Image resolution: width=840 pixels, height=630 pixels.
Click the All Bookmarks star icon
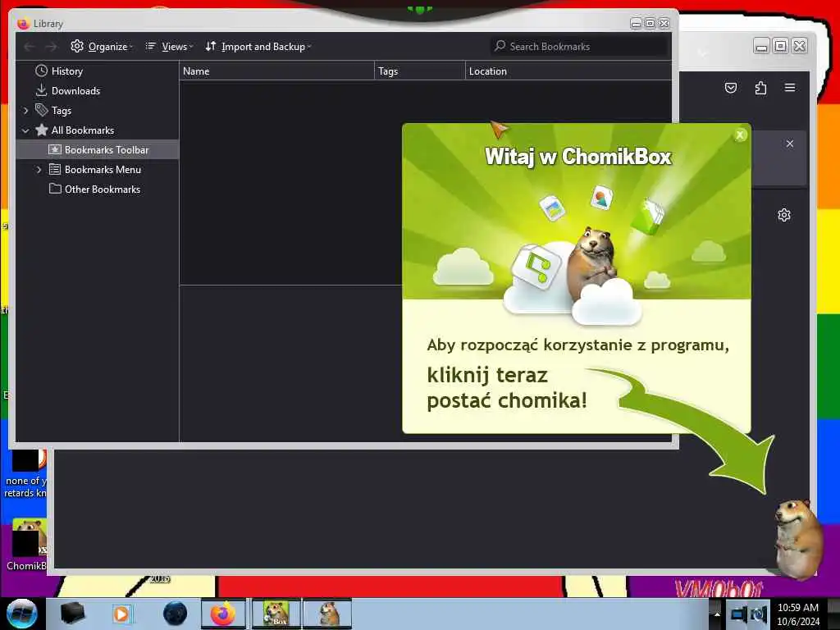pyautogui.click(x=41, y=130)
